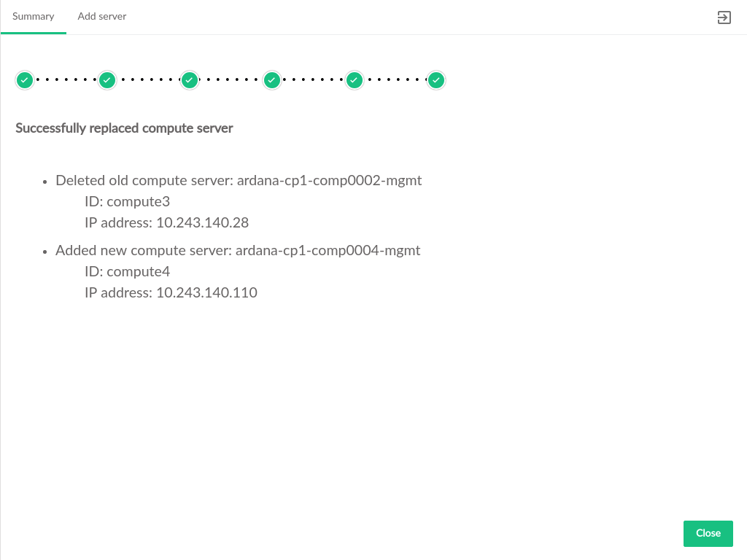747x560 pixels.
Task: Click hostname ardana-cp1-comp0004-mgmt
Action: pos(328,250)
